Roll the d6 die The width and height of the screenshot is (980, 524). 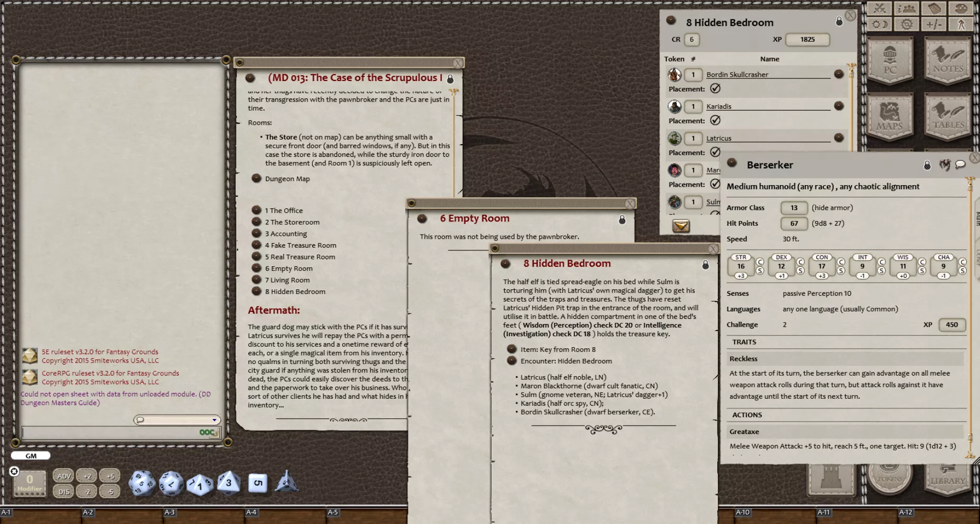pos(257,483)
